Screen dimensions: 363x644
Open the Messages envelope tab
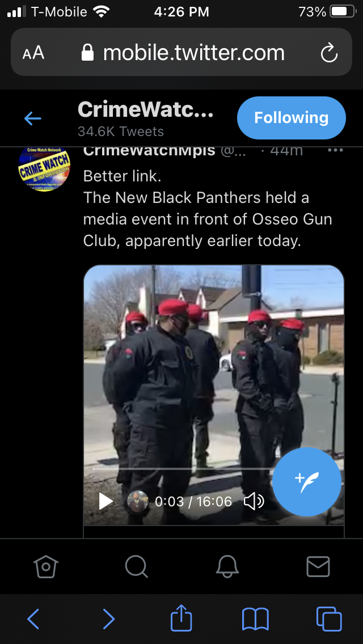318,567
